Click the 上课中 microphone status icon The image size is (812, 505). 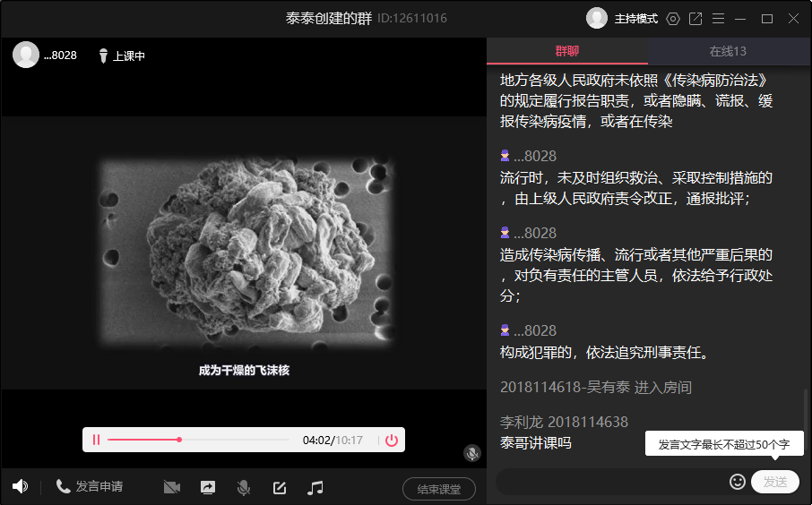click(103, 56)
